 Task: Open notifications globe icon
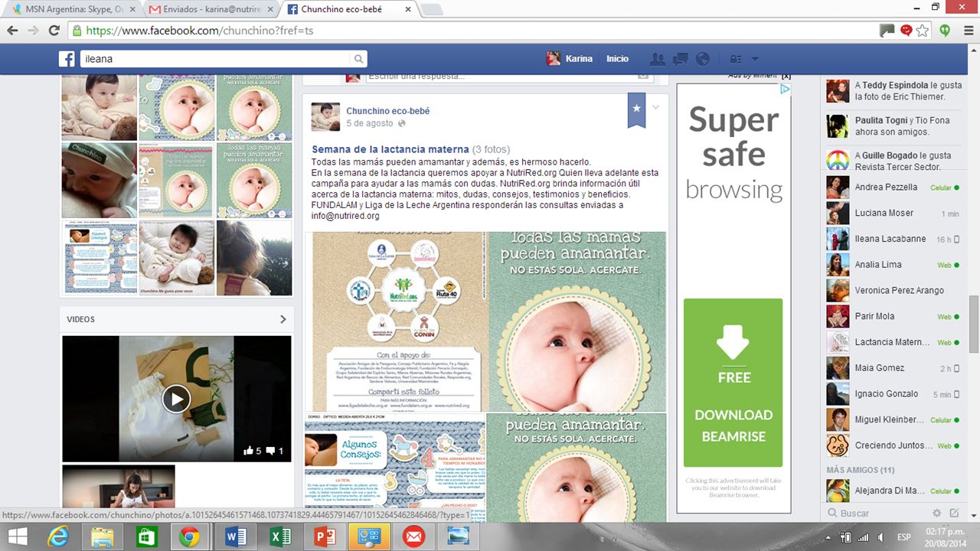click(x=702, y=59)
